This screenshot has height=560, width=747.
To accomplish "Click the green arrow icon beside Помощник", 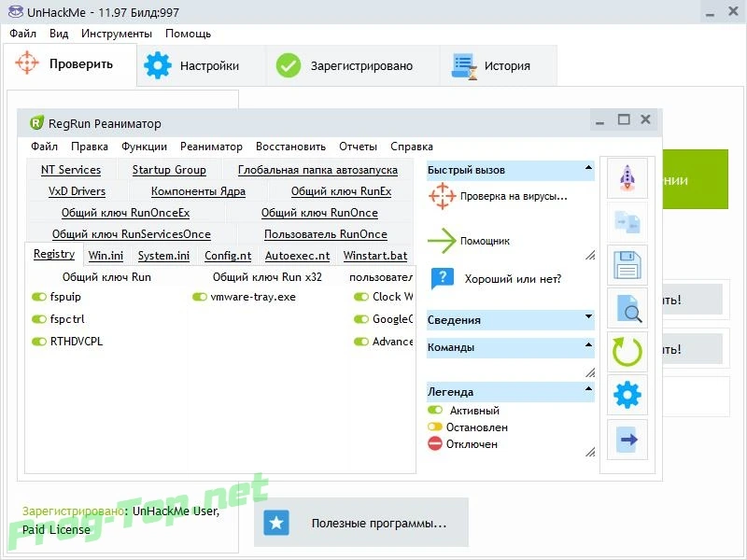I will (x=442, y=241).
